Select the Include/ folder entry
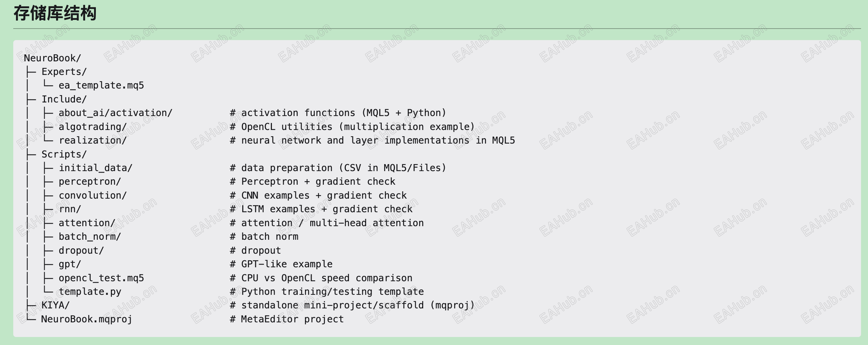This screenshot has height=345, width=868. (64, 99)
